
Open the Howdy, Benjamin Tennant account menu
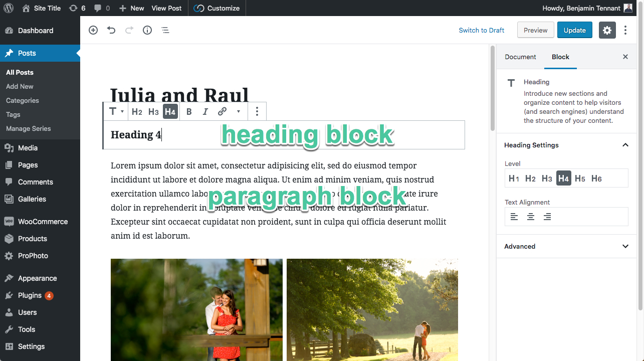(x=587, y=8)
